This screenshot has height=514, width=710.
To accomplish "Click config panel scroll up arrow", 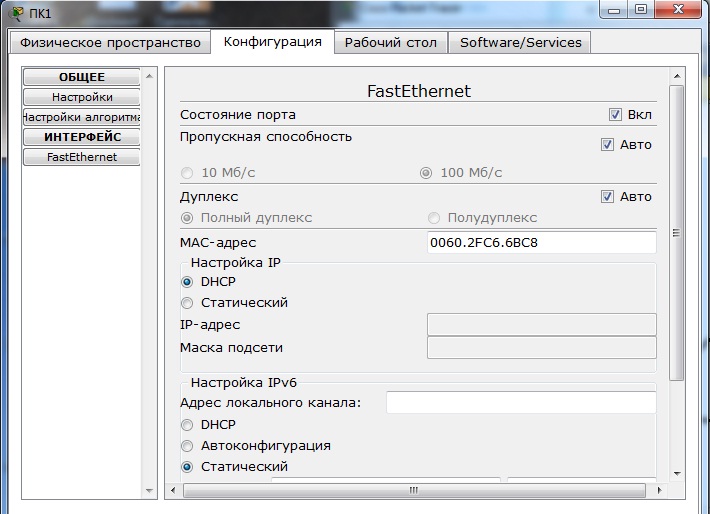I will click(x=677, y=76).
